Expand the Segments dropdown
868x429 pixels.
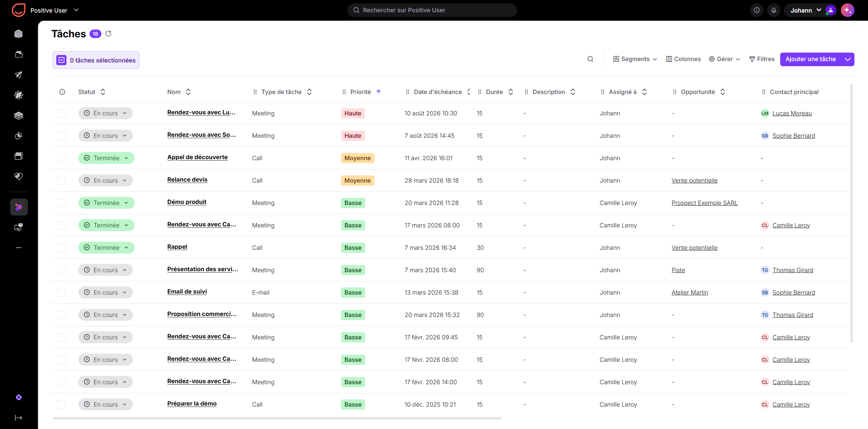[635, 59]
